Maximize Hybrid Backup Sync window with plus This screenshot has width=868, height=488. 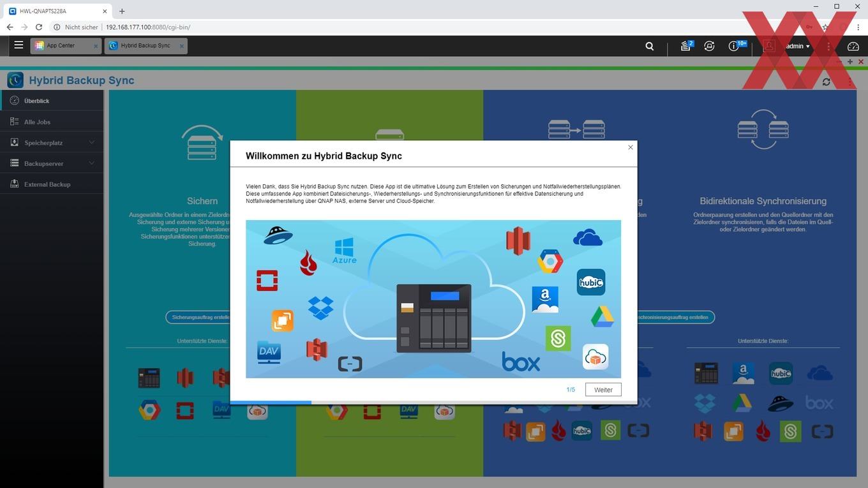tap(850, 62)
